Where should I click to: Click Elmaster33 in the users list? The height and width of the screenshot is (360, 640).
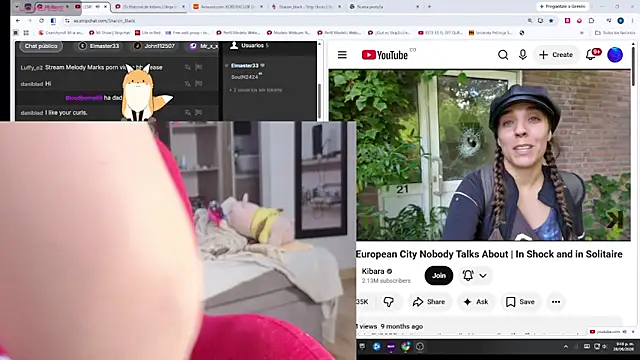244,65
